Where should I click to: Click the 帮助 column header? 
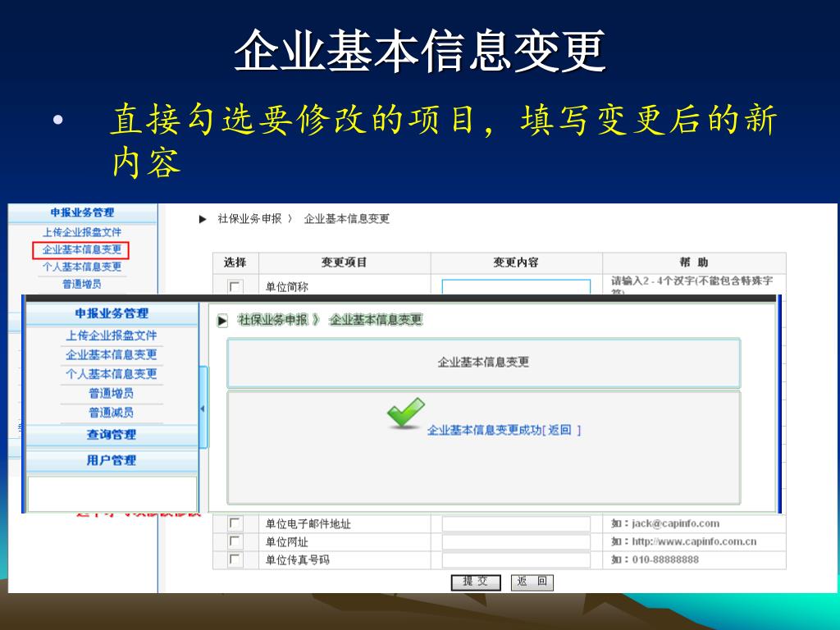pyautogui.click(x=694, y=262)
